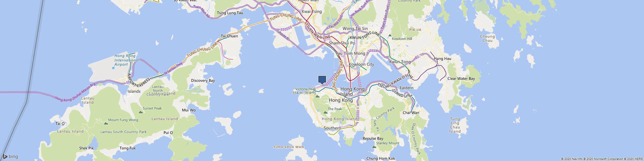Select the Wong Tai Sin label
Screen dimensions: 644x161
click(355, 29)
